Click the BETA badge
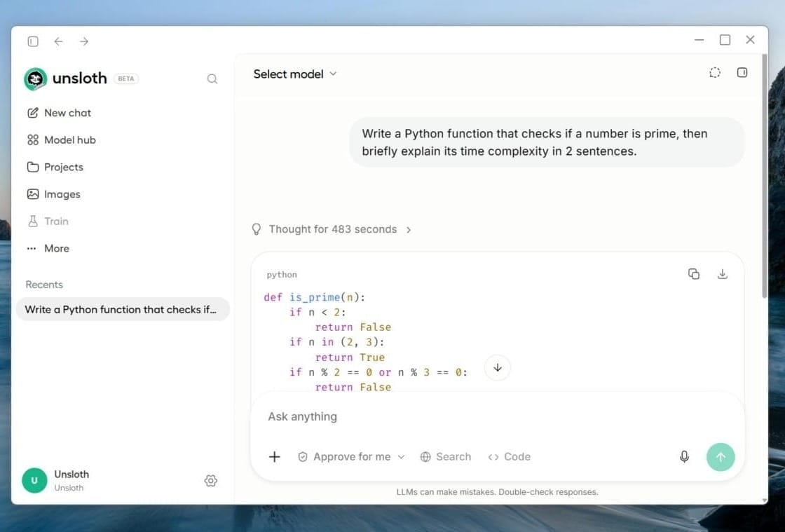The width and height of the screenshot is (785, 532). point(125,79)
